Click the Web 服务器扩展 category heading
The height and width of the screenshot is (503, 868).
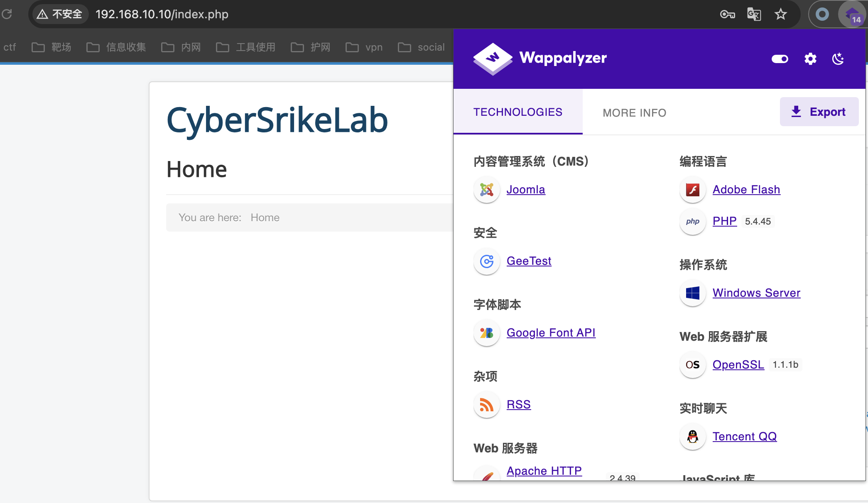tap(723, 336)
